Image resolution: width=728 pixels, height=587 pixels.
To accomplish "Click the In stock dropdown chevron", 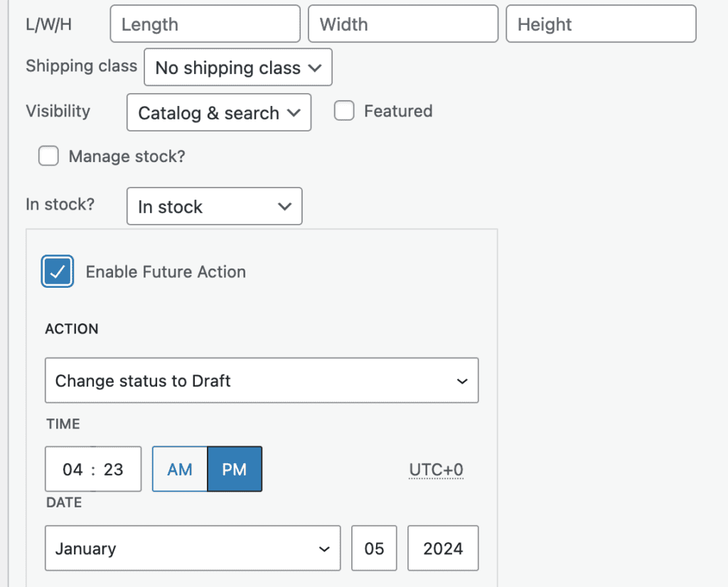I will pyautogui.click(x=287, y=206).
